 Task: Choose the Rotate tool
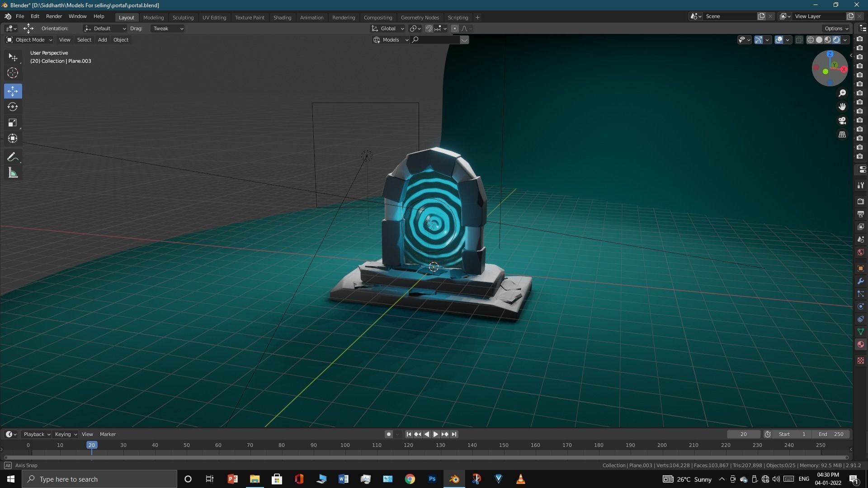pyautogui.click(x=13, y=107)
